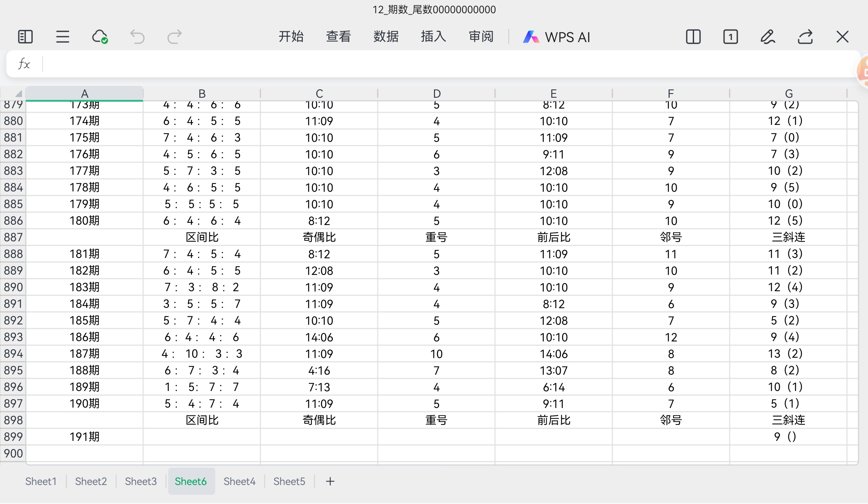The height and width of the screenshot is (504, 868).
Task: Open the hamburger menu icon
Action: [62, 37]
